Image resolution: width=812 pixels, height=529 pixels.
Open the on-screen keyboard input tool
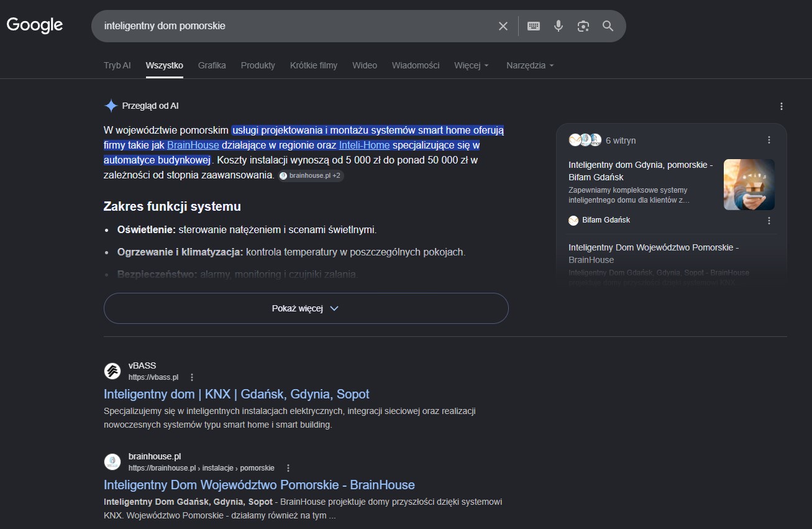pos(534,26)
